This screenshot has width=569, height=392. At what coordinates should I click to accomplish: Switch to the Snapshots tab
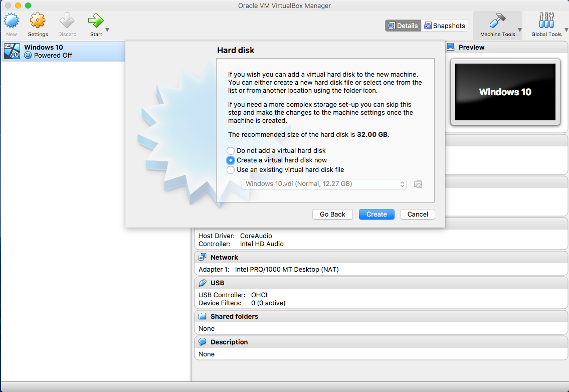445,26
